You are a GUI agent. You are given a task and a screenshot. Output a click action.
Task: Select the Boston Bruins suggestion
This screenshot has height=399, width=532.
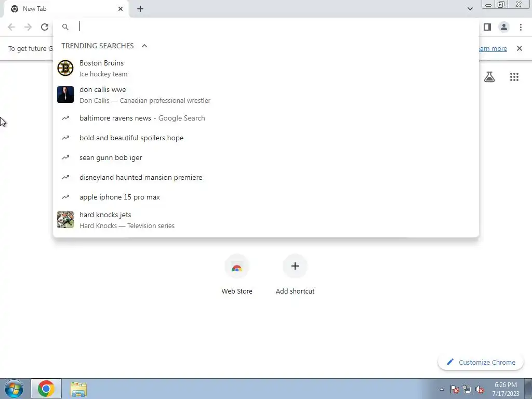[x=266, y=68]
